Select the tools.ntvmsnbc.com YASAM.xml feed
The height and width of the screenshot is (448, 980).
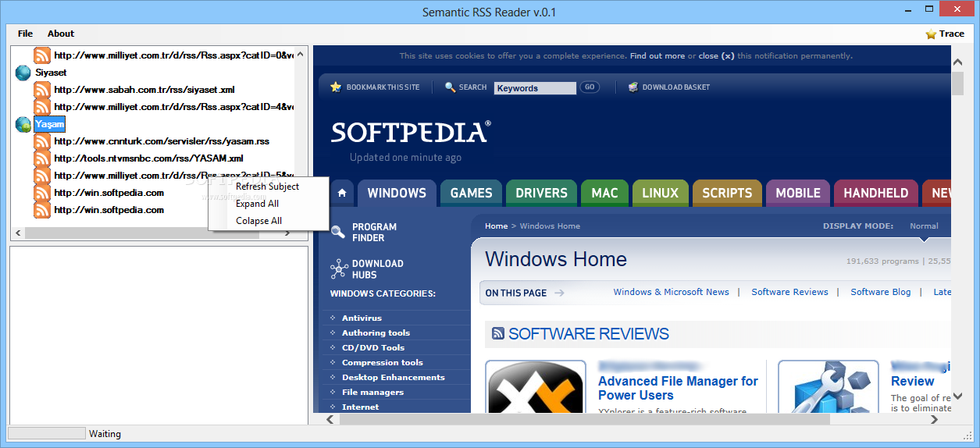[x=149, y=158]
